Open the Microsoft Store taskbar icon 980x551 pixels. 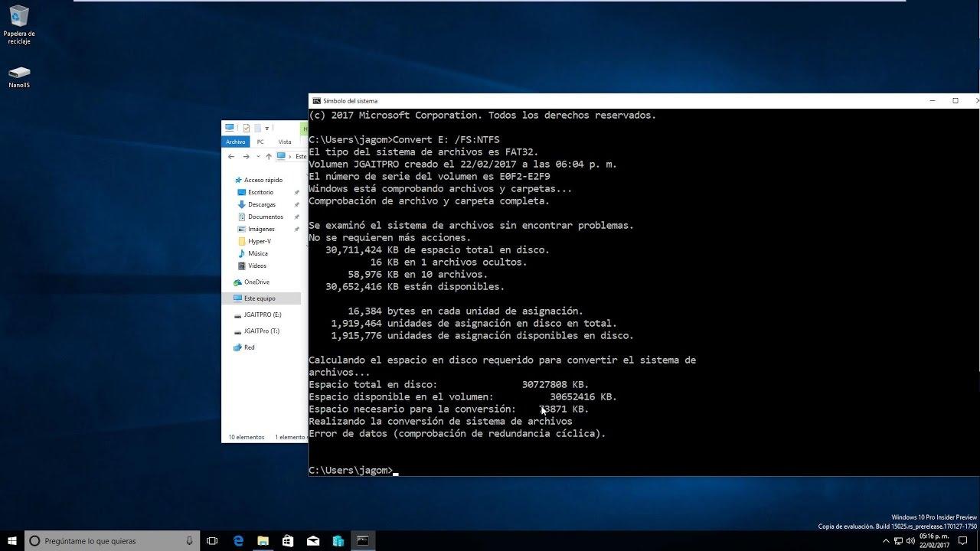pos(288,541)
